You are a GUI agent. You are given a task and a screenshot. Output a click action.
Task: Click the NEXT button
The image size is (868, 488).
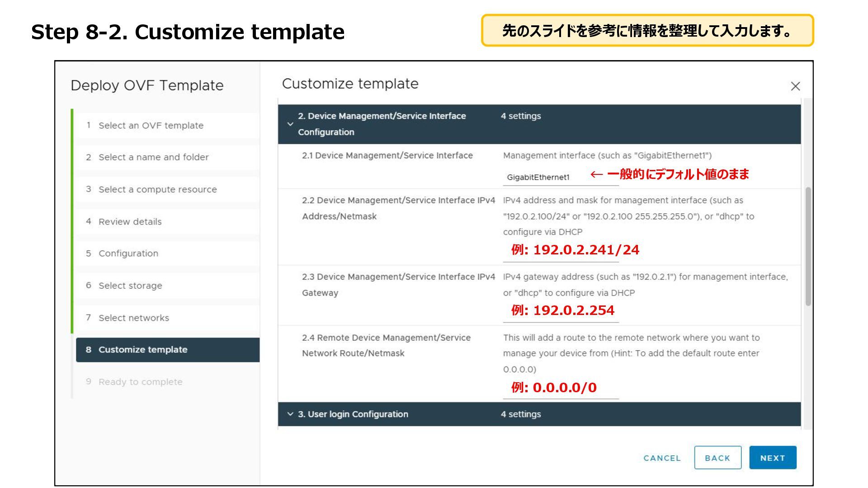772,458
